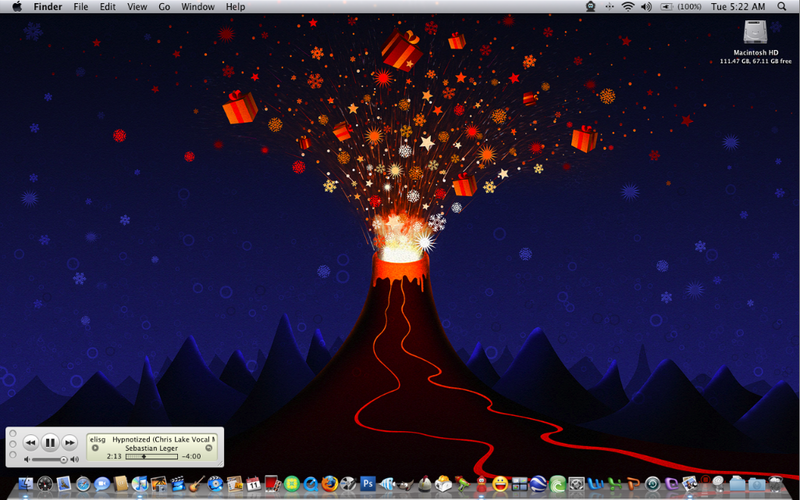Screen dimensions: 800x500
Task: Open the Go menu
Action: click(x=164, y=7)
